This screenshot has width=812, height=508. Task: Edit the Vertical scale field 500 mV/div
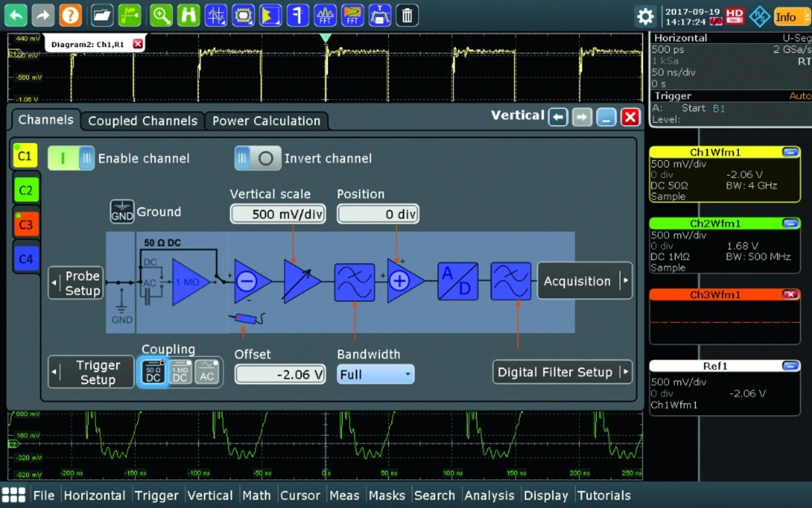[x=278, y=214]
